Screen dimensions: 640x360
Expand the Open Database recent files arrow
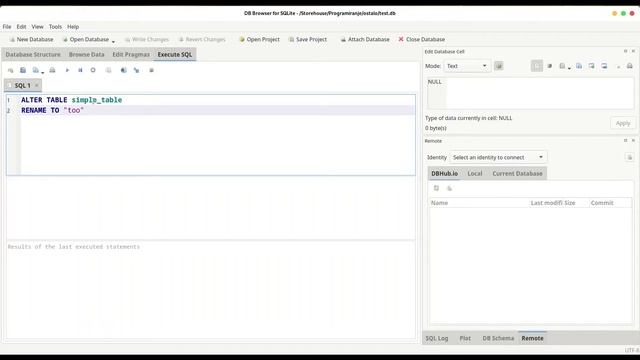pos(113,41)
